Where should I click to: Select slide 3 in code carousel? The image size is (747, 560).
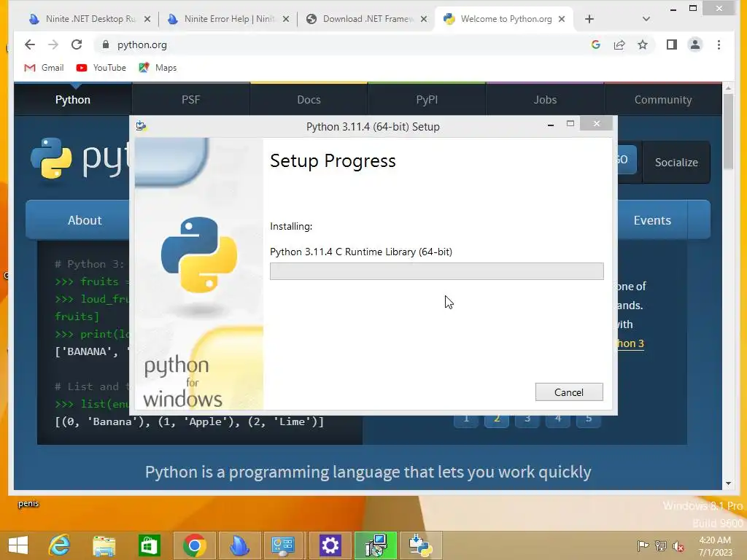(x=527, y=419)
